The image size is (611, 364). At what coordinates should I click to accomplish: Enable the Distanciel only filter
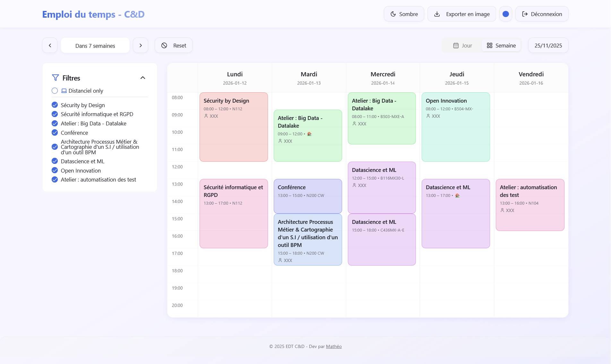[55, 91]
